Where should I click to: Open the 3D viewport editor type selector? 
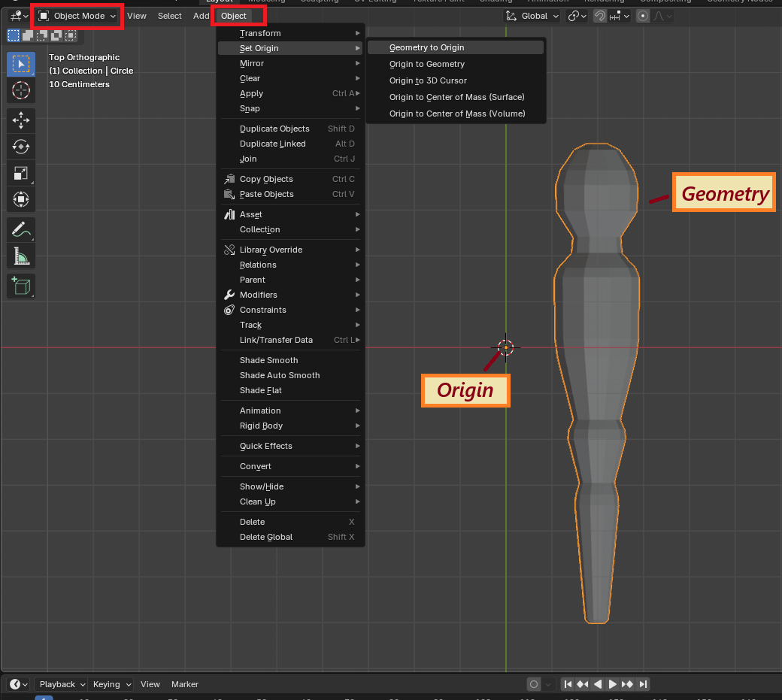19,16
